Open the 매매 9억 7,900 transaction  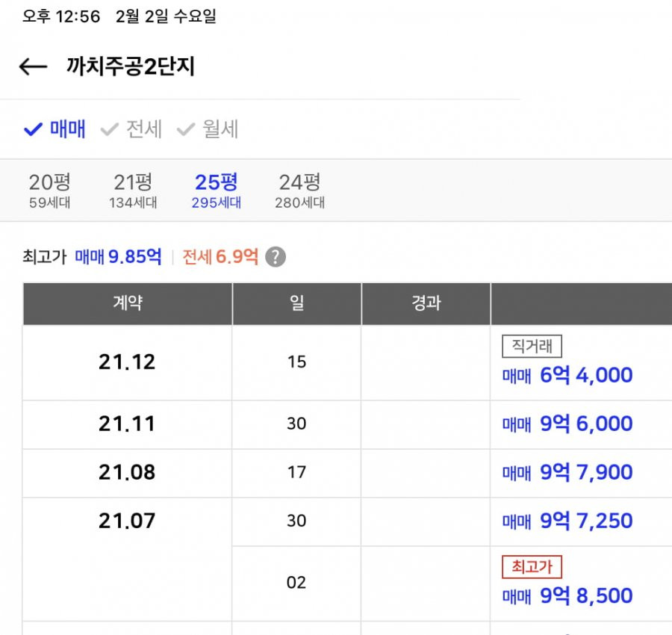click(x=567, y=472)
